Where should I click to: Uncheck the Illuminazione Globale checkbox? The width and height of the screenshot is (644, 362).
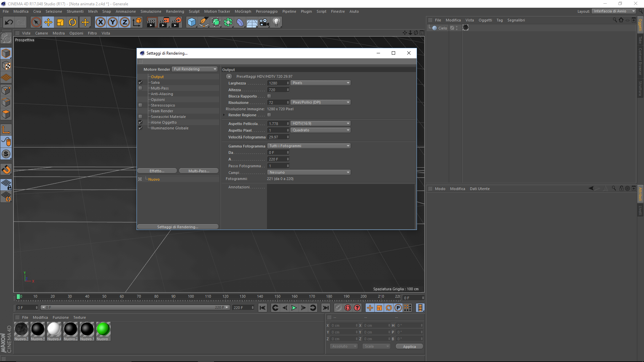141,128
